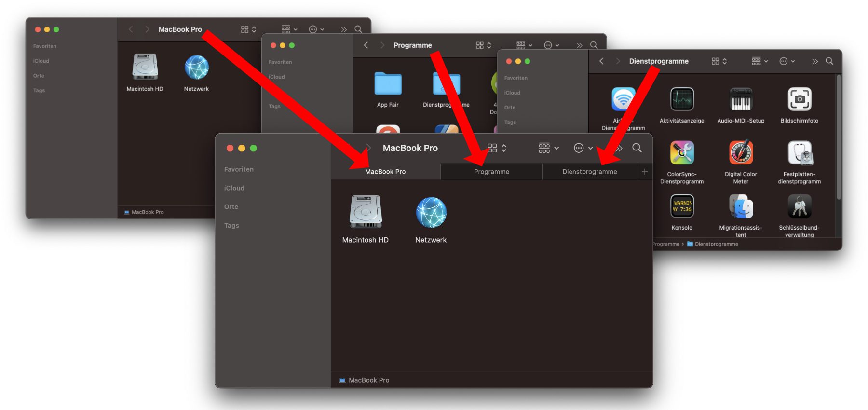This screenshot has height=410, width=868.
Task: Open action menu in front window toolbar
Action: (x=583, y=148)
